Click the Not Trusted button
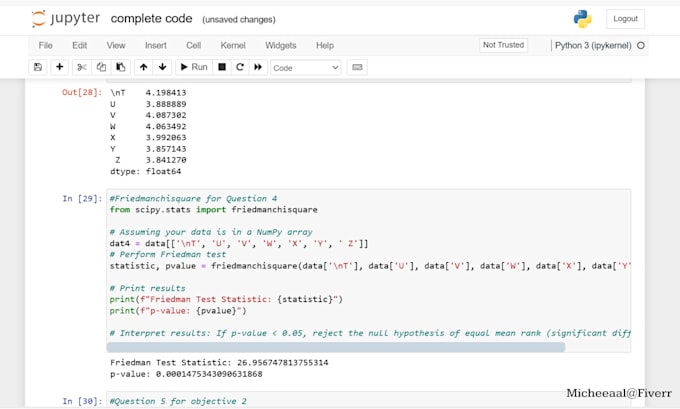This screenshot has height=409, width=680. pyautogui.click(x=503, y=45)
